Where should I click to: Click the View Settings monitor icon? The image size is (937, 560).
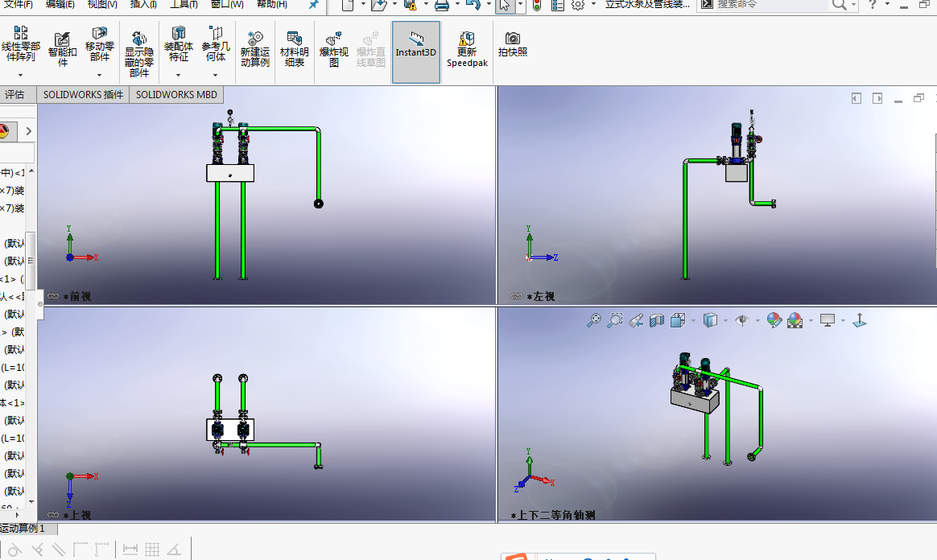pos(828,320)
